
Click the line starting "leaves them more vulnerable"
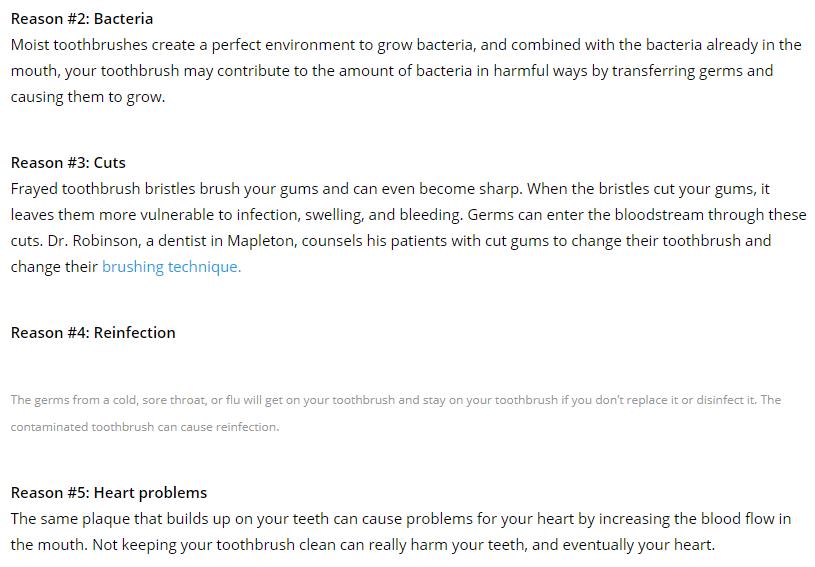pos(408,215)
